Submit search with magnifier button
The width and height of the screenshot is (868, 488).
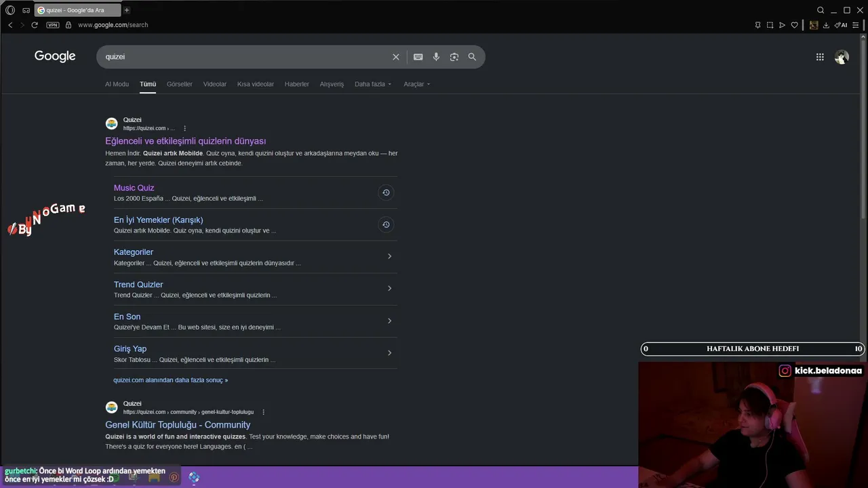click(x=472, y=57)
